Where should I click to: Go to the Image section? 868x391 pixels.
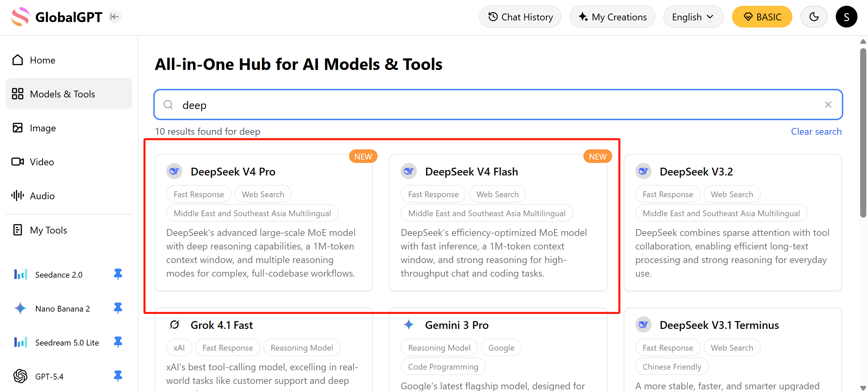click(x=42, y=128)
